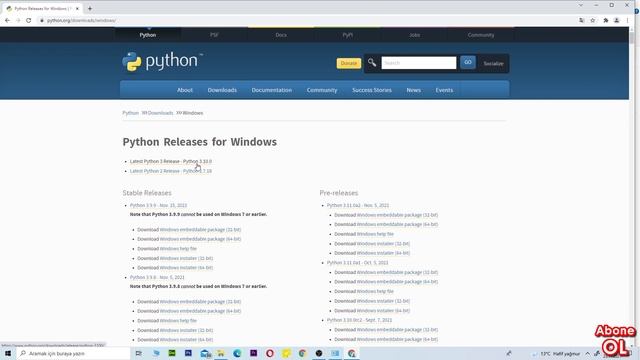
Task: Download Python 3.9.8 embeddable package (64-bit)
Action: click(200, 311)
